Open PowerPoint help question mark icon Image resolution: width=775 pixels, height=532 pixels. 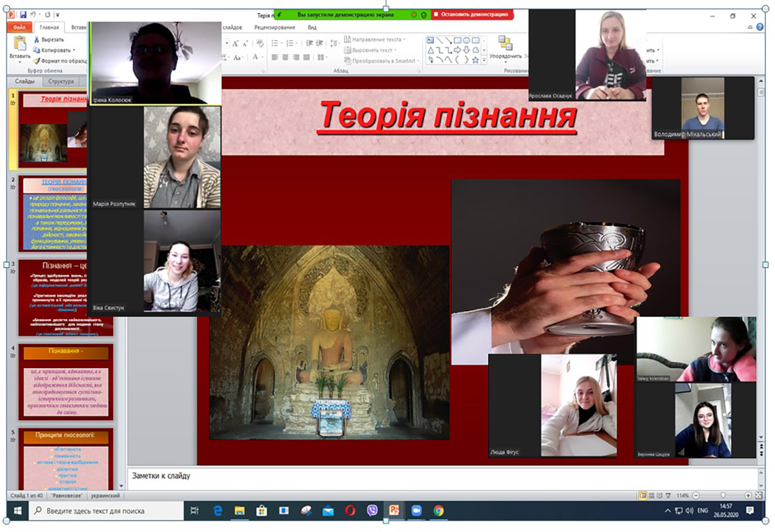759,28
